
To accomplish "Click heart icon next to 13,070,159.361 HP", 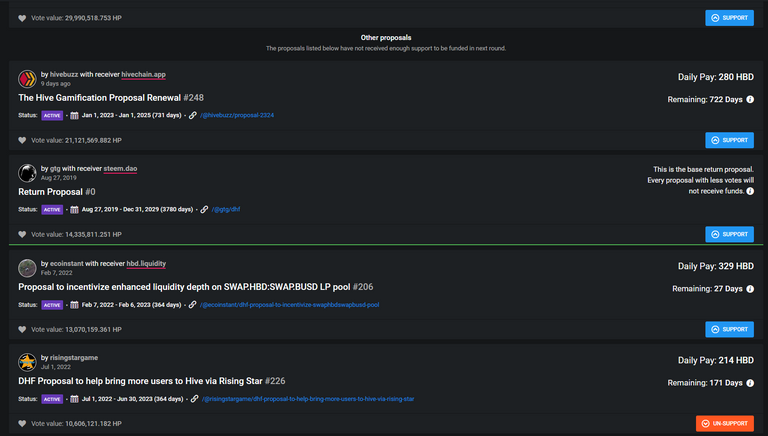I will tap(22, 329).
